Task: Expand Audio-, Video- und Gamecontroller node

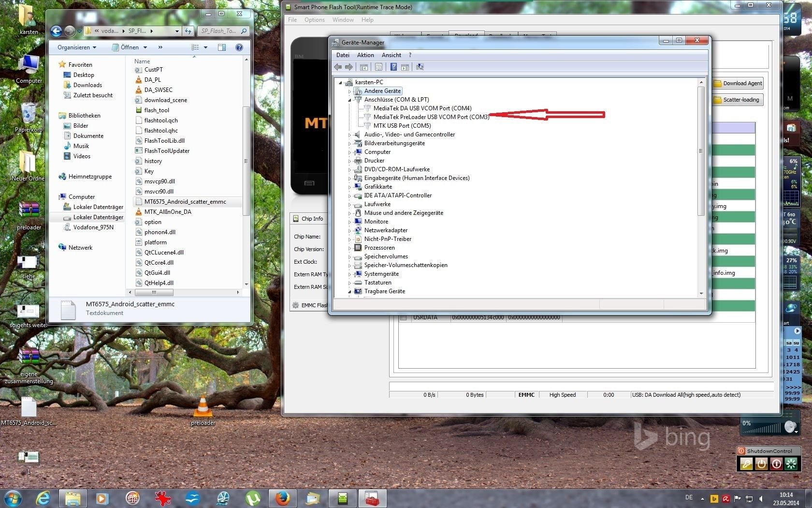Action: (349, 134)
